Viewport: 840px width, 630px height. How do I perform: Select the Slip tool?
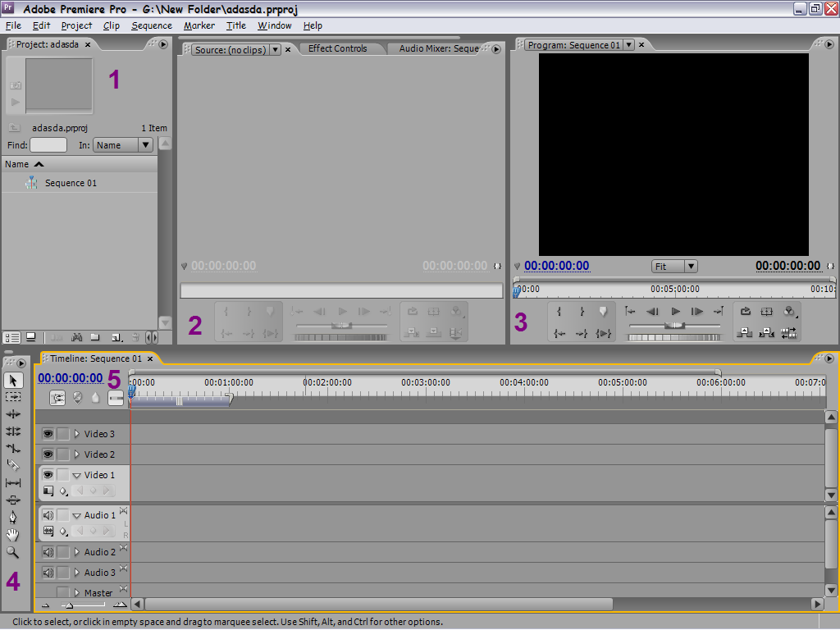(x=13, y=482)
